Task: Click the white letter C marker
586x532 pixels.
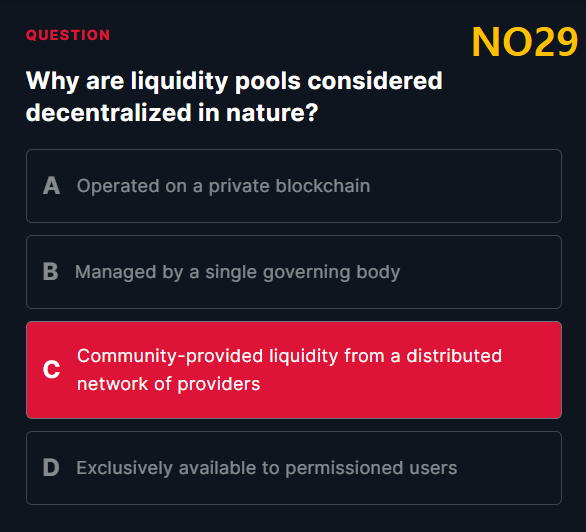Action: (51, 369)
